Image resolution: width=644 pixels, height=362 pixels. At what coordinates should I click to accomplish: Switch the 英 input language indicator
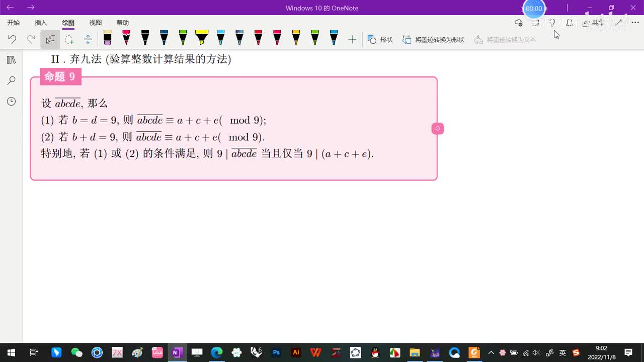click(562, 352)
